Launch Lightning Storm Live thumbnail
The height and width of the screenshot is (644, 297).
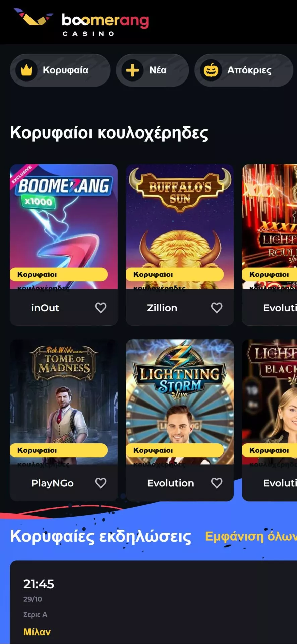coord(180,402)
